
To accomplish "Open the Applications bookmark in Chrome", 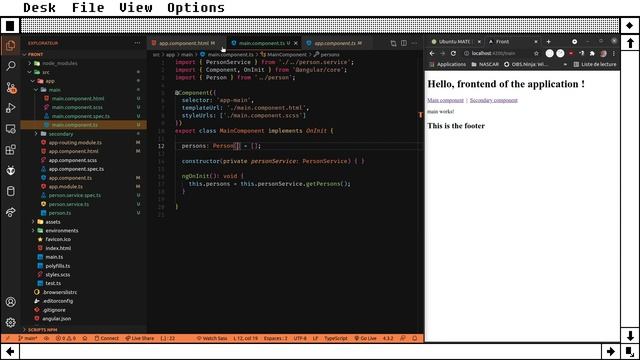I will 447,64.
